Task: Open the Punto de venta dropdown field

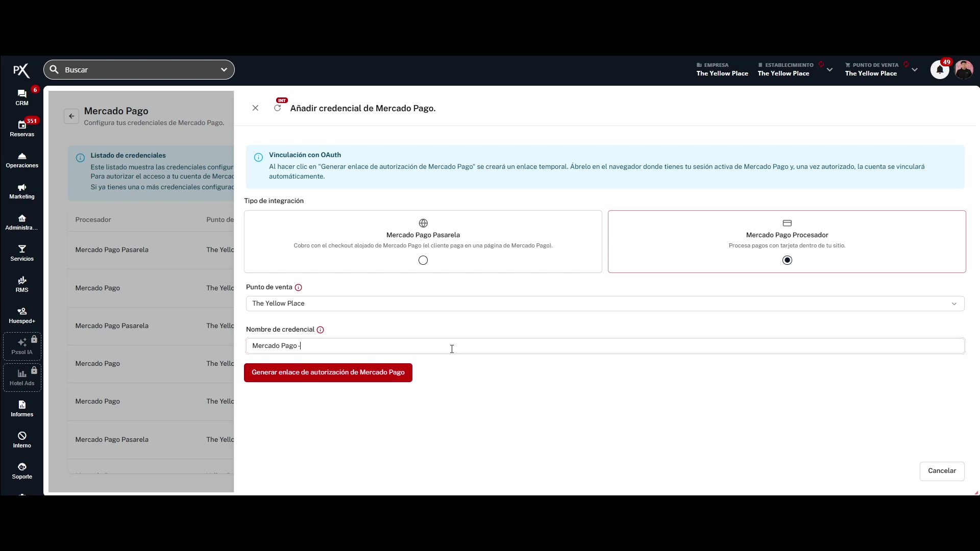Action: pyautogui.click(x=605, y=304)
